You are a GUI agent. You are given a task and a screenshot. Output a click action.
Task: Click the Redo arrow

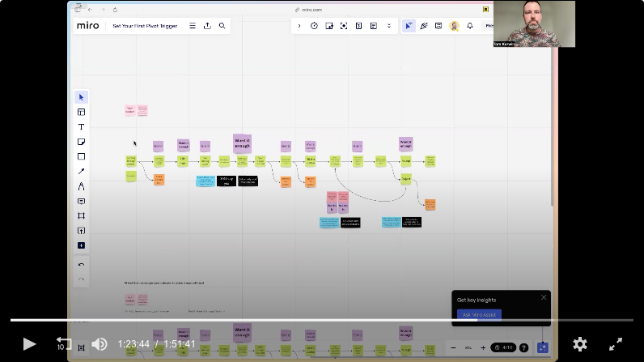coord(82,279)
